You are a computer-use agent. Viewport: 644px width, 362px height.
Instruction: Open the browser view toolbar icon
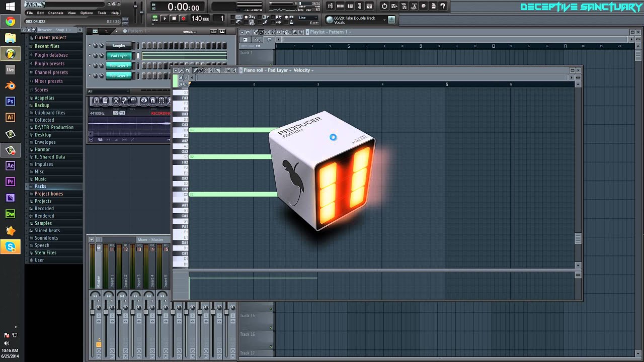pos(360,6)
